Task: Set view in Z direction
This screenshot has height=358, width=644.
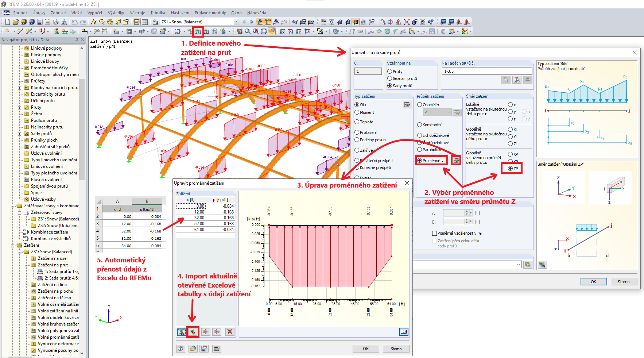Action: pyautogui.click(x=298, y=31)
